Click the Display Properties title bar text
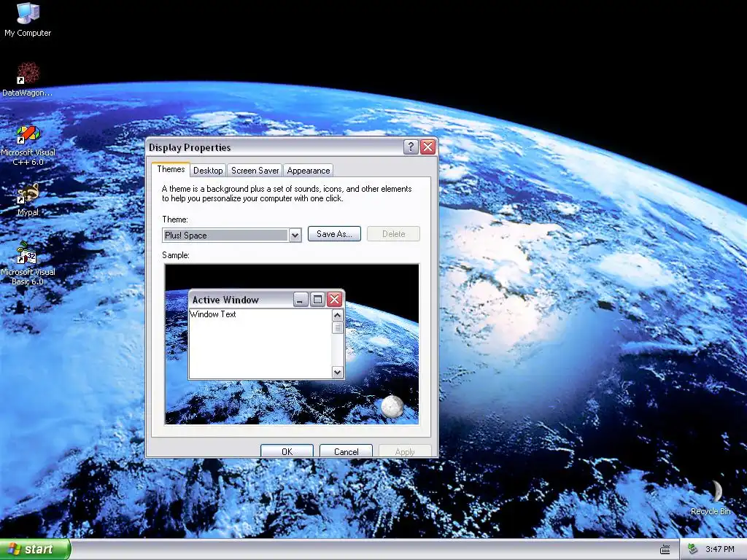747x560 pixels. coord(190,147)
